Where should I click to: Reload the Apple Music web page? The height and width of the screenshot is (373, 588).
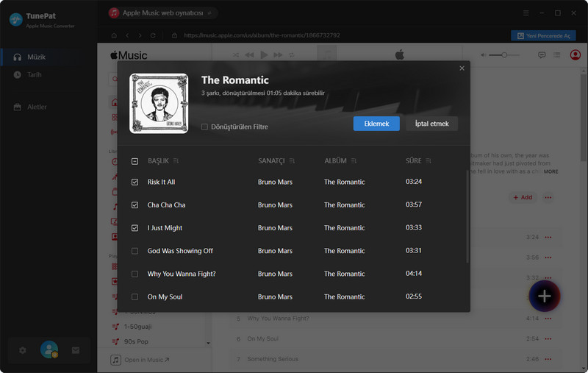pyautogui.click(x=153, y=35)
